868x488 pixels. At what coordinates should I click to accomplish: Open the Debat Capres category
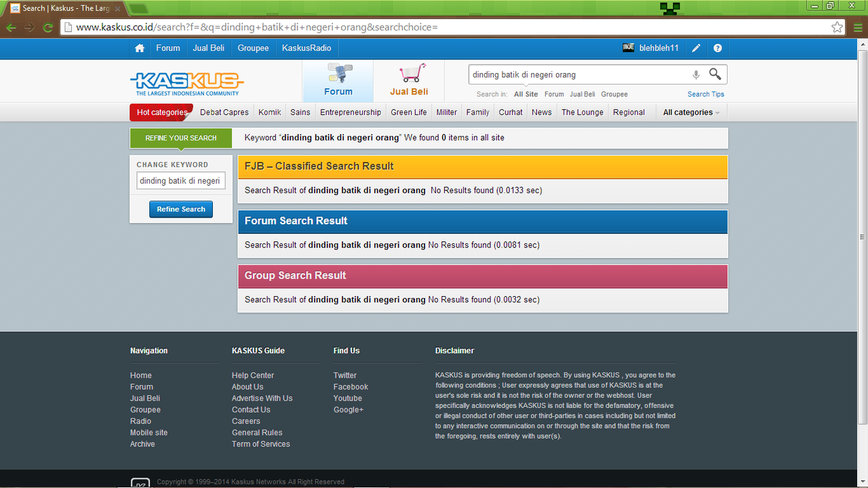(x=224, y=113)
